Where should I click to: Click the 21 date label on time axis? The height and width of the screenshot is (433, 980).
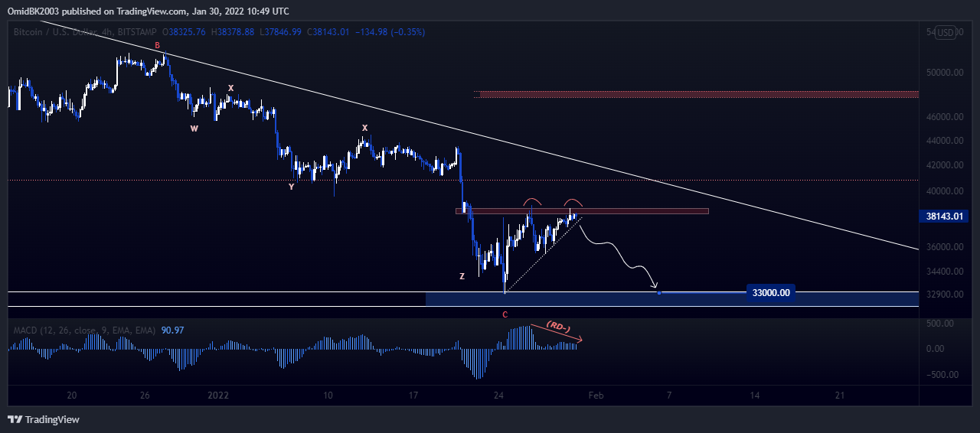click(x=840, y=396)
